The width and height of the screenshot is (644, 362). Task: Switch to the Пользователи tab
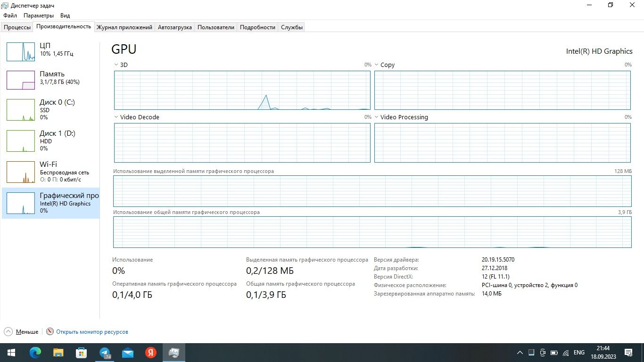click(216, 27)
